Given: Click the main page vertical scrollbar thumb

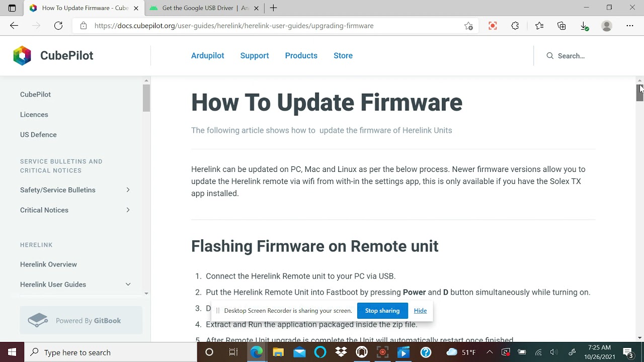Looking at the screenshot, I should click(x=639, y=93).
